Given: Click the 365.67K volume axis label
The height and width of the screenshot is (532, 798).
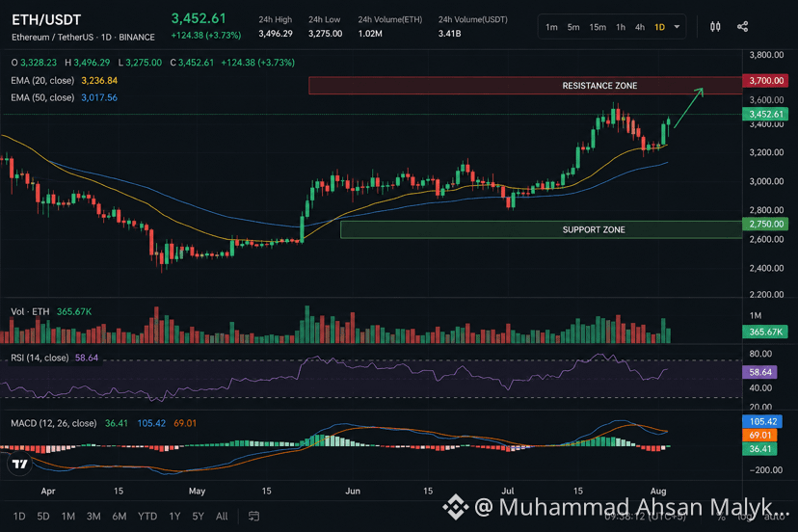Looking at the screenshot, I should 765,332.
